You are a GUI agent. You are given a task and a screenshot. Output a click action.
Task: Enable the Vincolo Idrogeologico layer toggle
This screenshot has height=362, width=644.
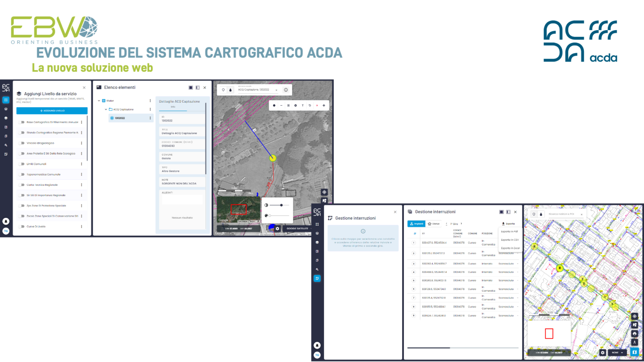[21, 143]
